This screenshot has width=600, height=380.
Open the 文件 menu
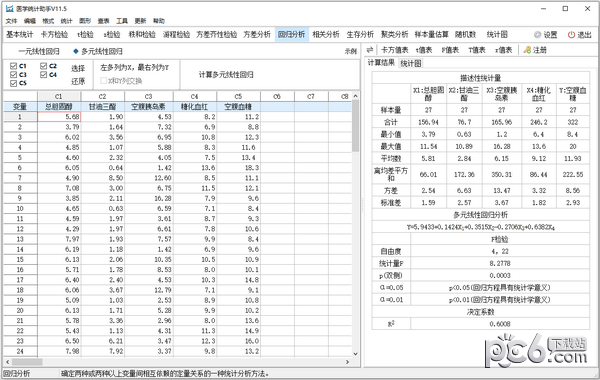click(x=11, y=21)
